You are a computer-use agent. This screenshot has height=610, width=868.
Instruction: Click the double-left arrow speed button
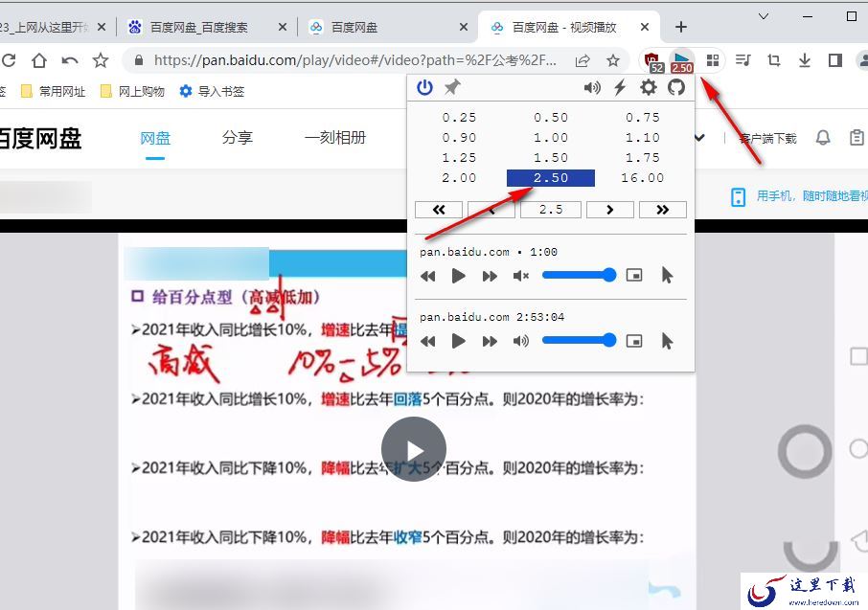click(439, 210)
